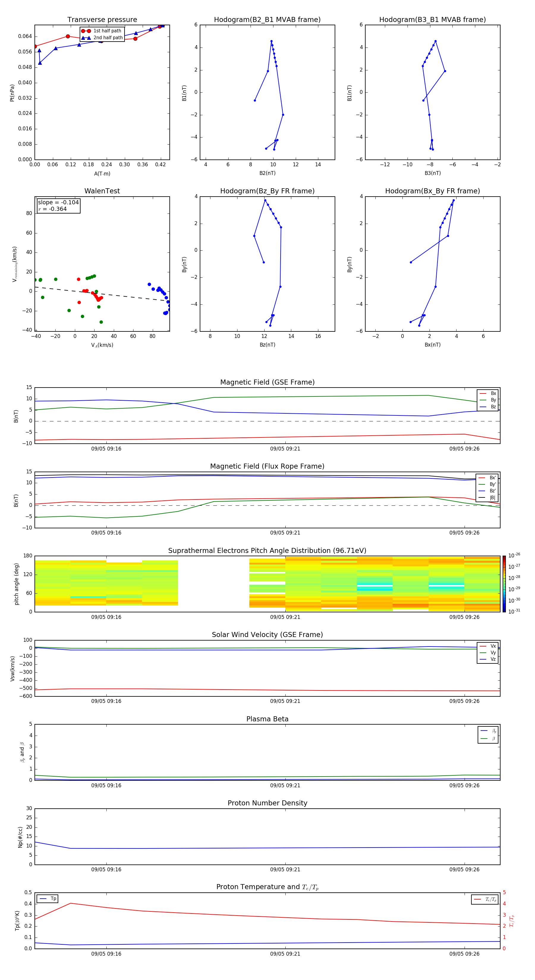The image size is (535, 980).
Task: Click the 'VA(km/s)' x-axis label in WalenTest
Action: click(102, 345)
